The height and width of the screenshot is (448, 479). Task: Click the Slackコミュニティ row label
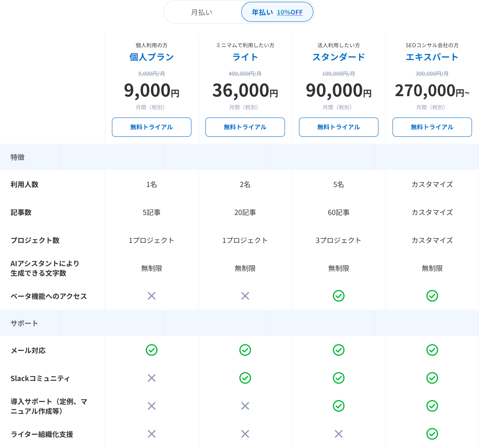pos(40,378)
